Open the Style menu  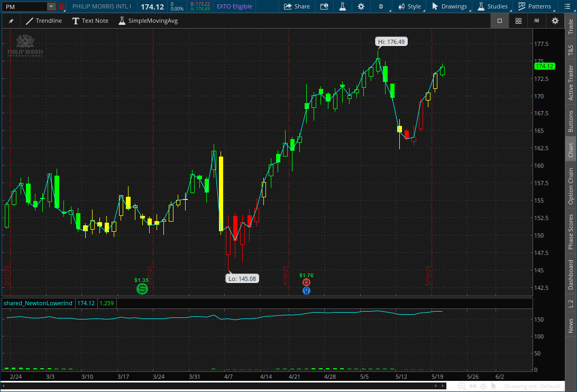pos(409,6)
